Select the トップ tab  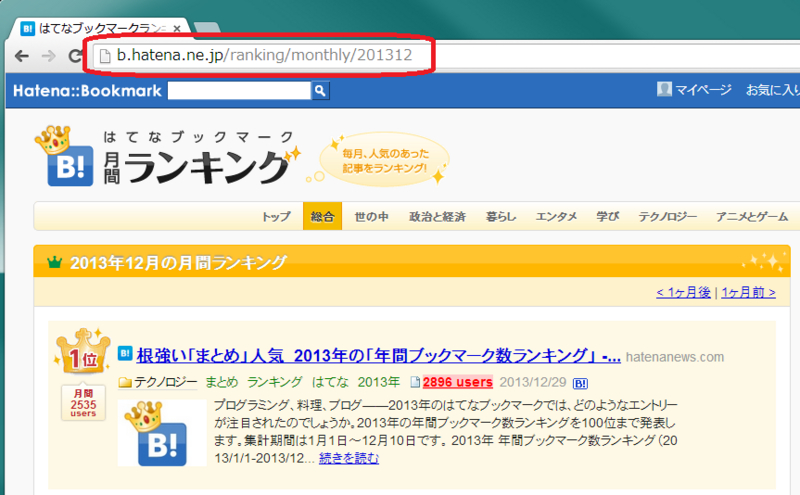[x=276, y=216]
